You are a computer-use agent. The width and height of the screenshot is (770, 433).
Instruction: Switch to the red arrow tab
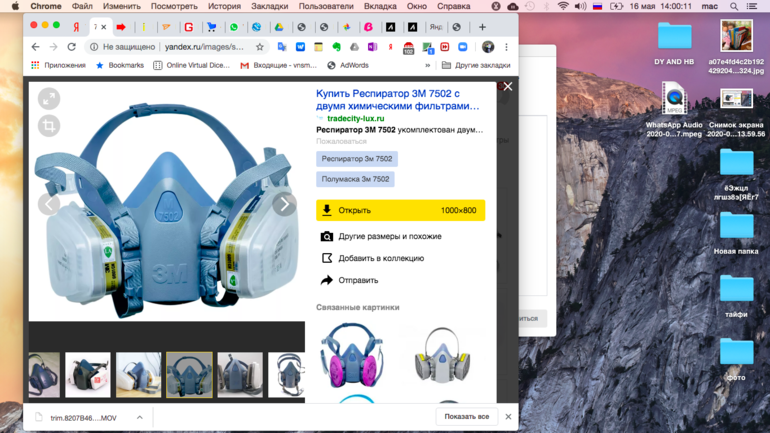pyautogui.click(x=121, y=27)
